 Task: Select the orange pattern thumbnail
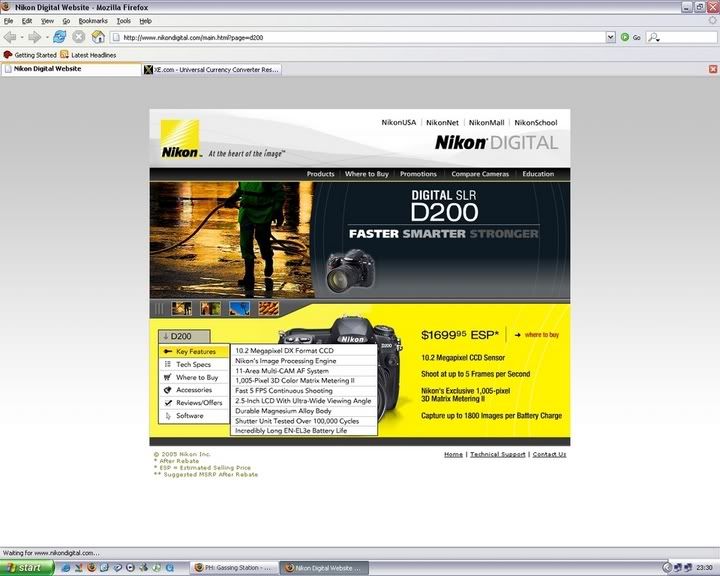coord(268,308)
